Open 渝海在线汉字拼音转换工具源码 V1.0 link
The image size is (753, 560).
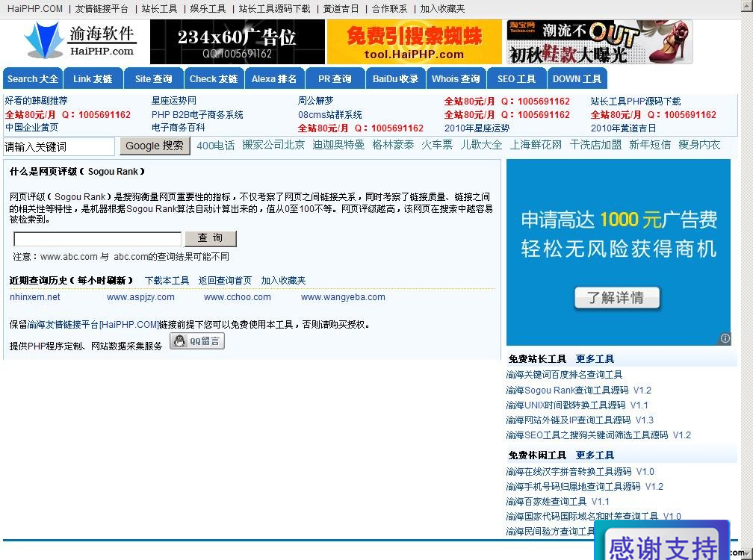[580, 472]
